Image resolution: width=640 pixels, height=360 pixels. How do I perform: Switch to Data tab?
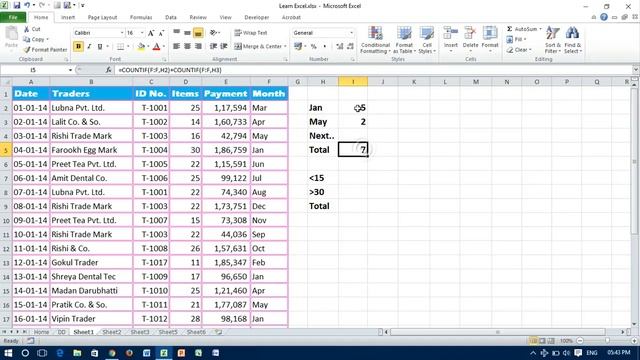click(171, 17)
